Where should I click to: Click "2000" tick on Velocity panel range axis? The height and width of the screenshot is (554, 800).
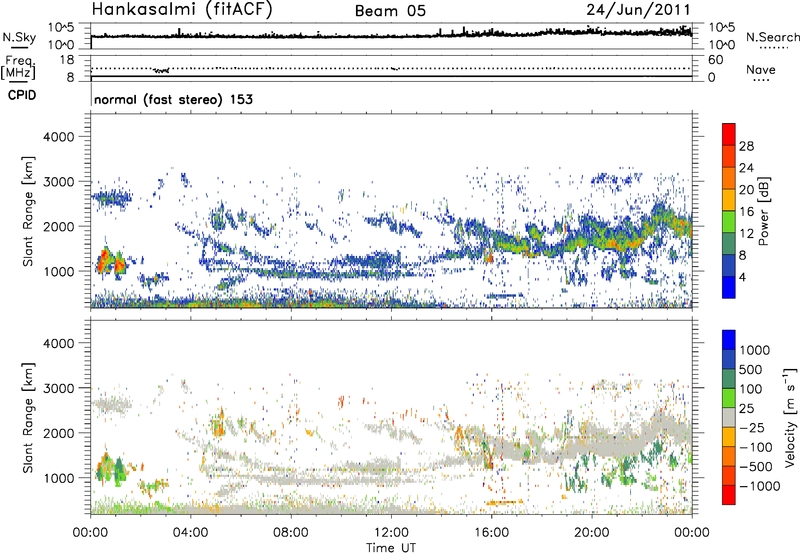(58, 433)
